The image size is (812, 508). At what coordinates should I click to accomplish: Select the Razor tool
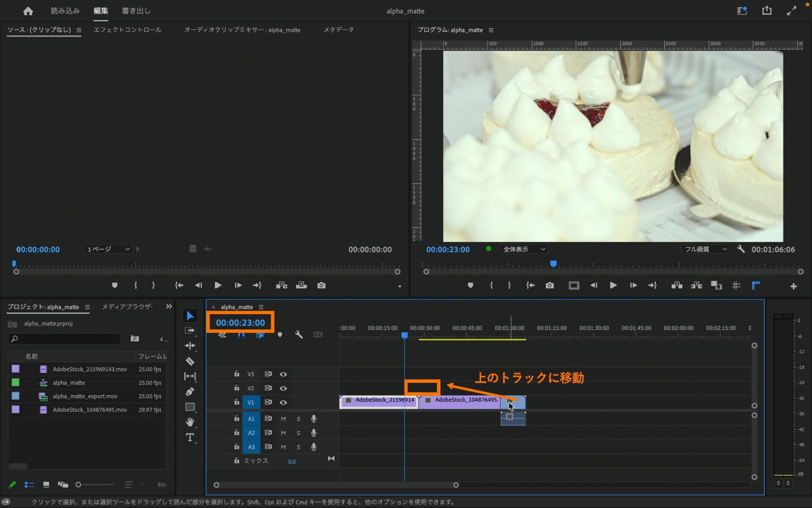point(190,361)
